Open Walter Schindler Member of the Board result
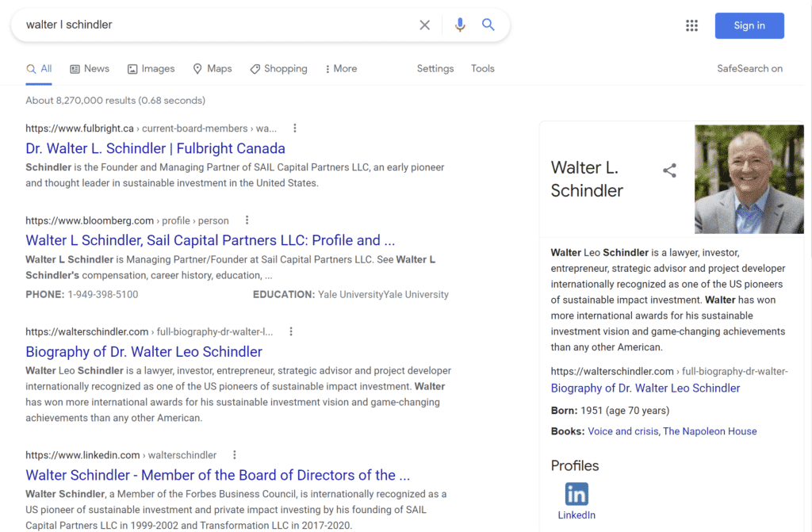 click(x=217, y=475)
